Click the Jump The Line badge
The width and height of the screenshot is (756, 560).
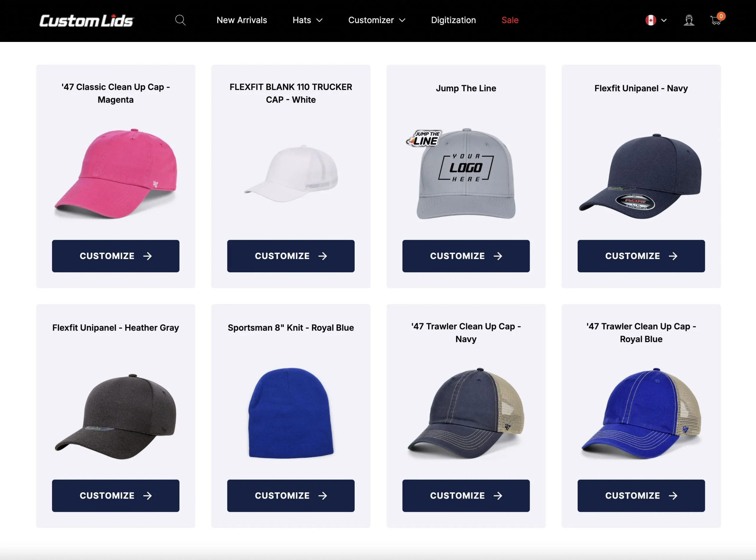coord(424,138)
